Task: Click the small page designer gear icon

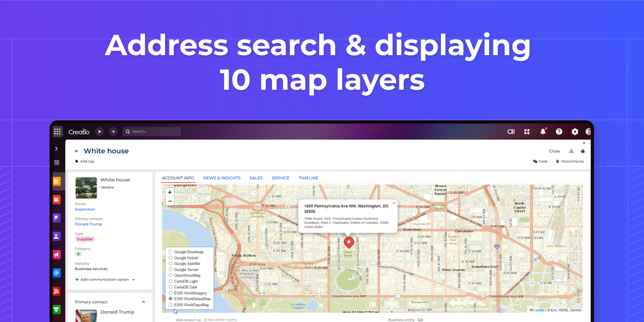Action: point(584,143)
